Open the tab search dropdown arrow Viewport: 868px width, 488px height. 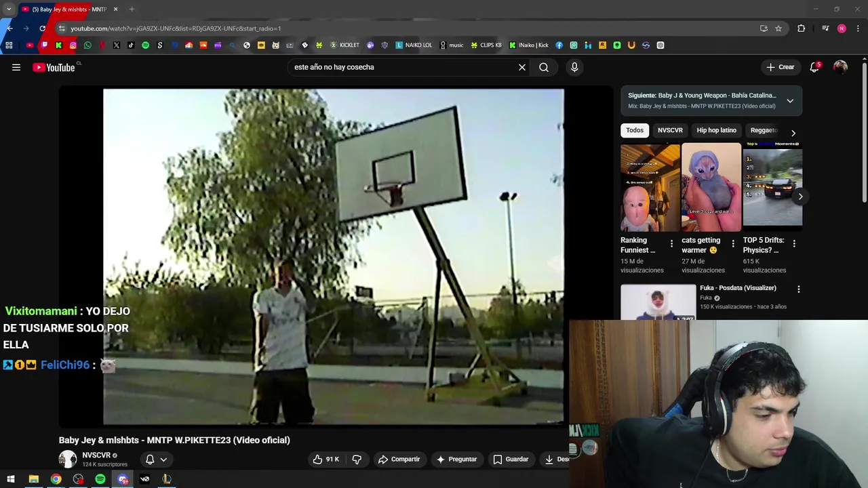(x=9, y=9)
